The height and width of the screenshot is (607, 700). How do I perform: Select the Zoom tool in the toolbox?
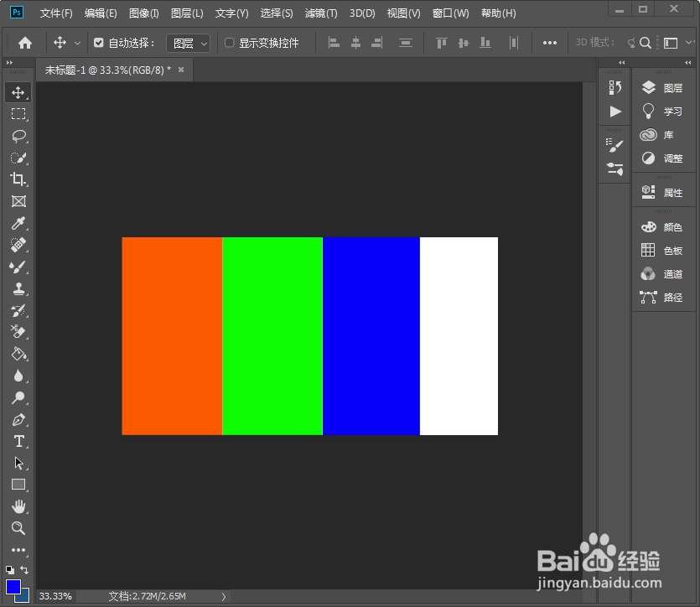18,528
